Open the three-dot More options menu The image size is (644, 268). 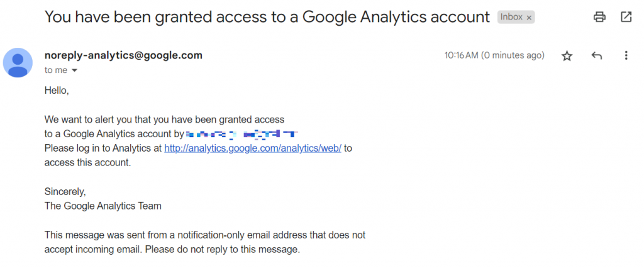(626, 56)
